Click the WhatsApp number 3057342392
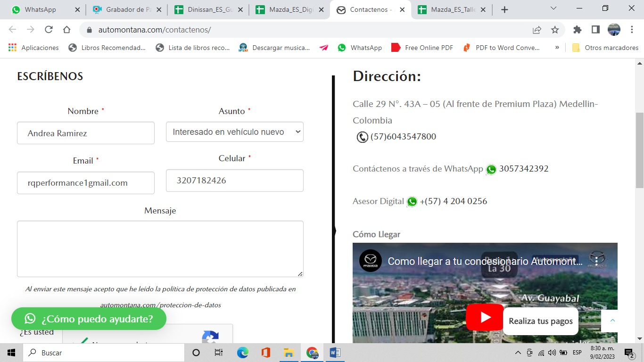Viewport: 644px width, 362px height. [x=524, y=169]
